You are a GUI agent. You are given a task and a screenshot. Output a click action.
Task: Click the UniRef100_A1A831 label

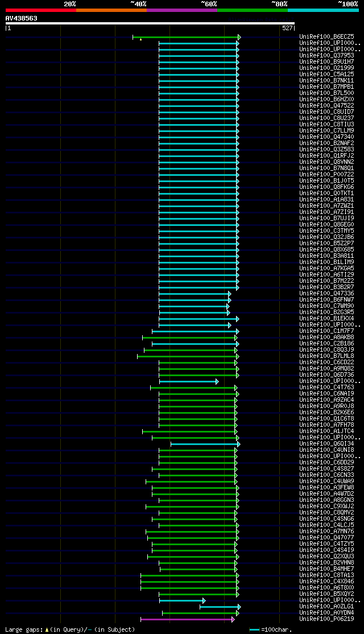[x=327, y=200]
